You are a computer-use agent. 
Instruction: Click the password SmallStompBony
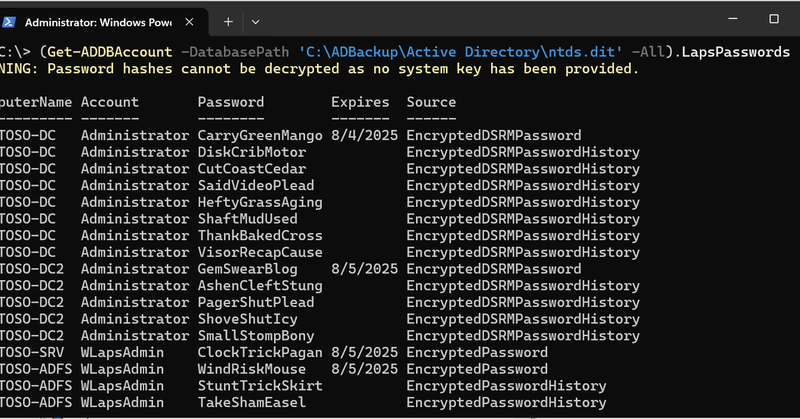coord(256,336)
